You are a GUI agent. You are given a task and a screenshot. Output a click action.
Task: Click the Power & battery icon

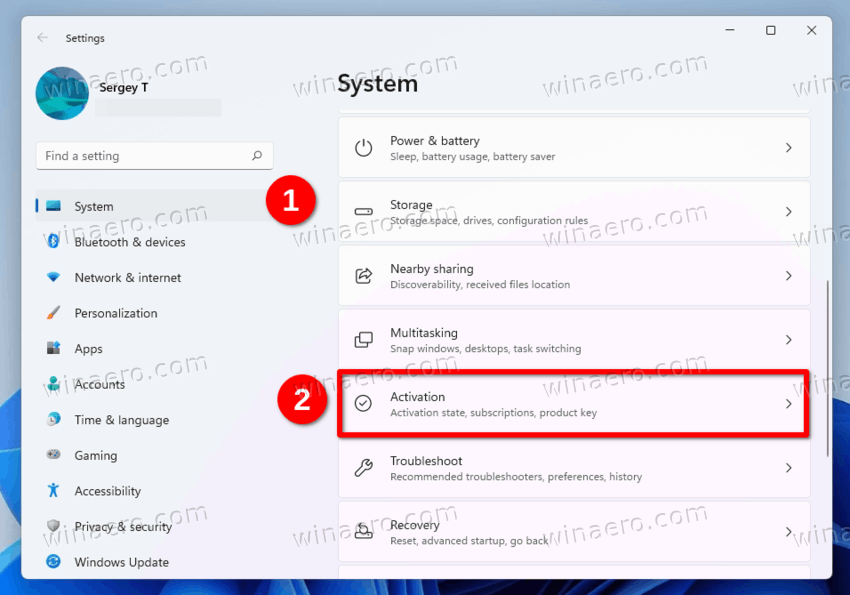(x=363, y=147)
